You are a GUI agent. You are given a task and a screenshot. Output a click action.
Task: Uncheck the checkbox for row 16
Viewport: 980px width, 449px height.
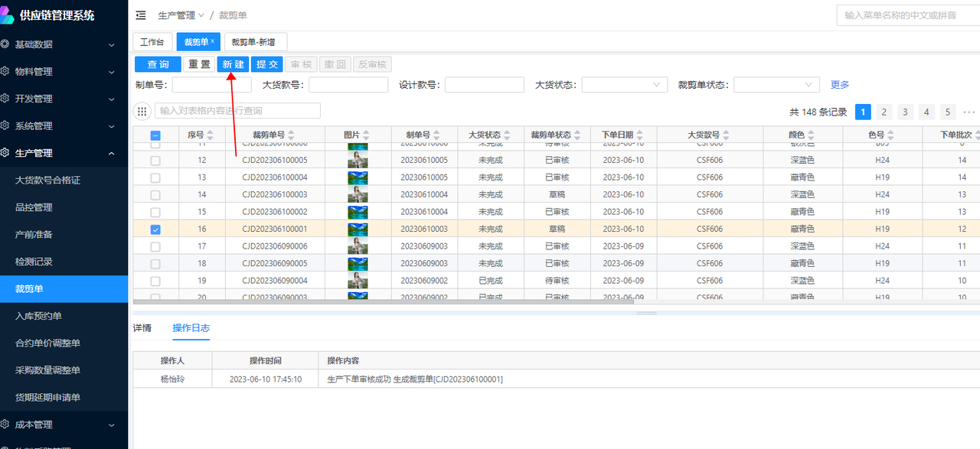pos(155,229)
